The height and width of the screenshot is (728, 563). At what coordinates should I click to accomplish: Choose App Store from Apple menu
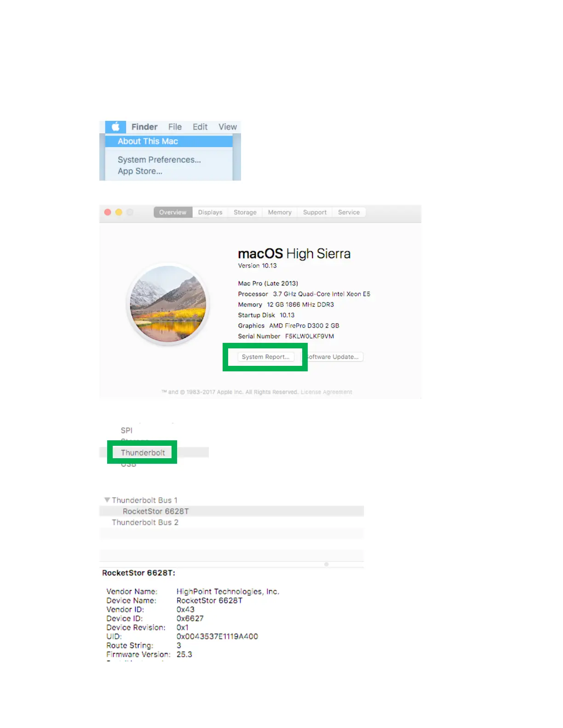(140, 171)
